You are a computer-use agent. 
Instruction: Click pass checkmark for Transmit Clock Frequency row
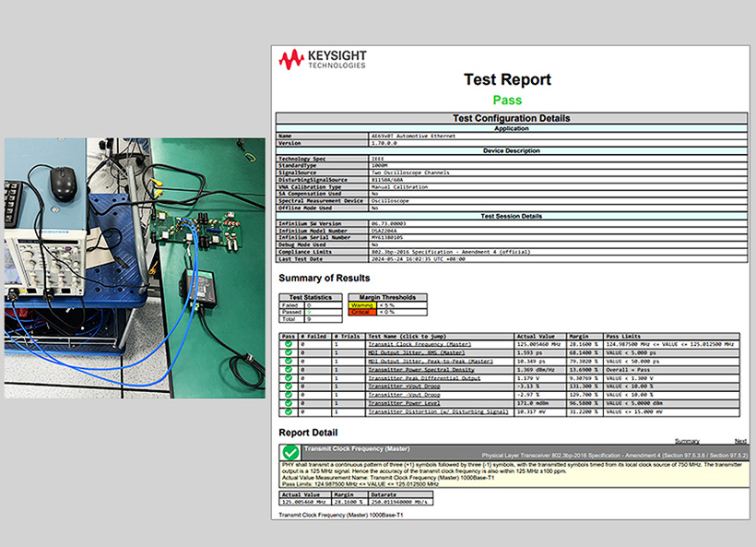(x=289, y=344)
